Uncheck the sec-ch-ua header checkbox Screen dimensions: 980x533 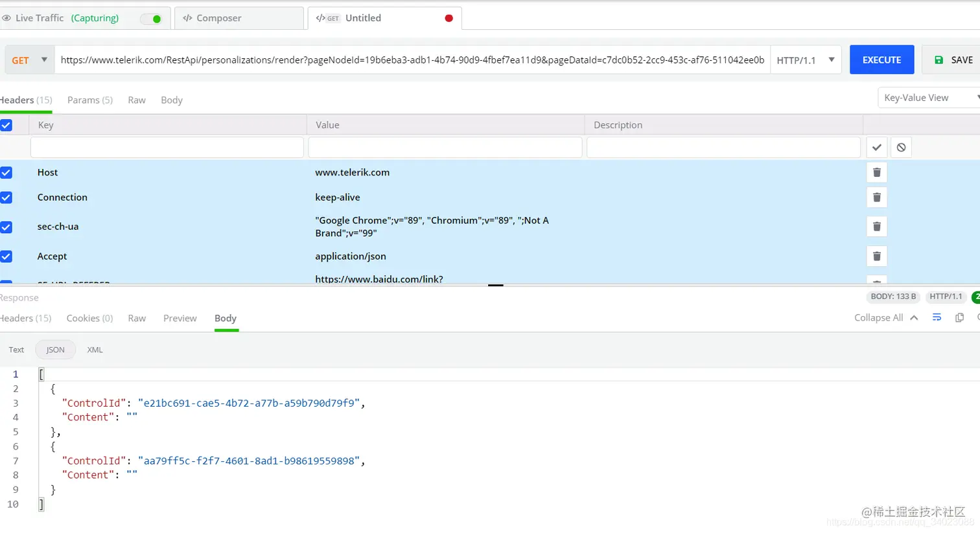[x=6, y=227]
